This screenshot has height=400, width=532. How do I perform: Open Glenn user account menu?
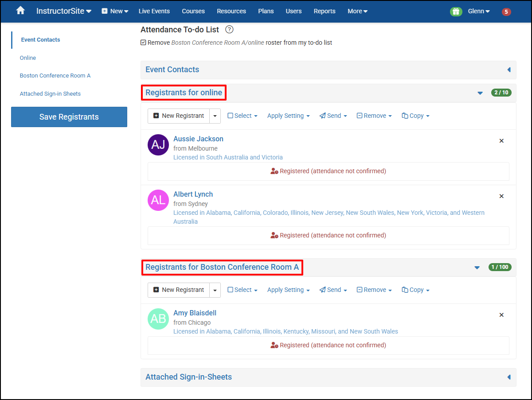coord(479,11)
